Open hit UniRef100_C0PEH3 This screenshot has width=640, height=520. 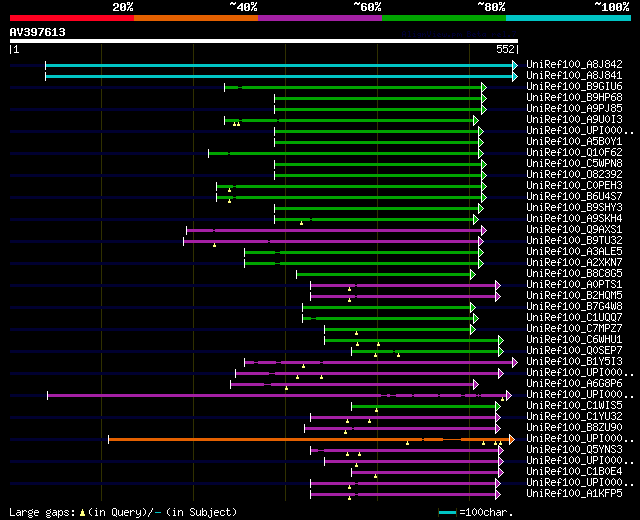(574, 185)
